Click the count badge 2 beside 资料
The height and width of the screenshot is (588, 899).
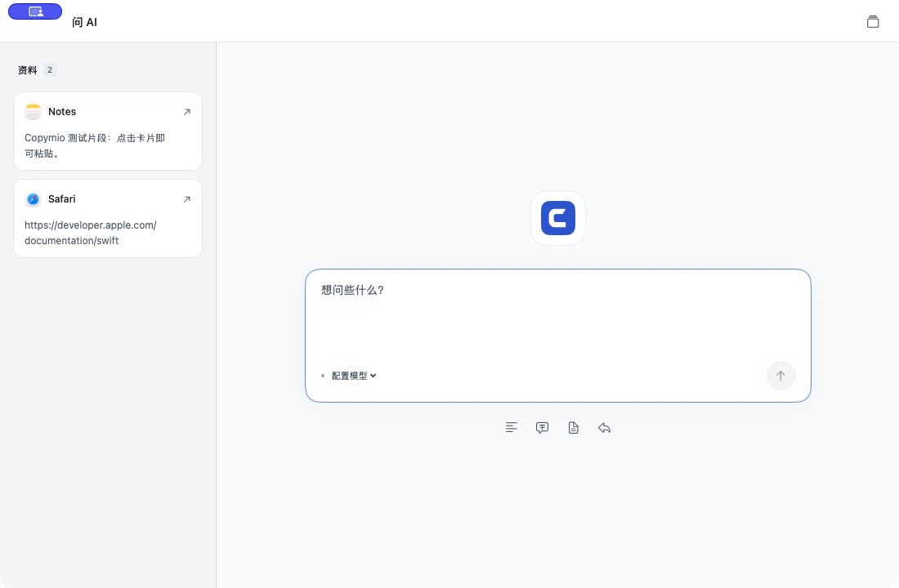[x=50, y=70]
